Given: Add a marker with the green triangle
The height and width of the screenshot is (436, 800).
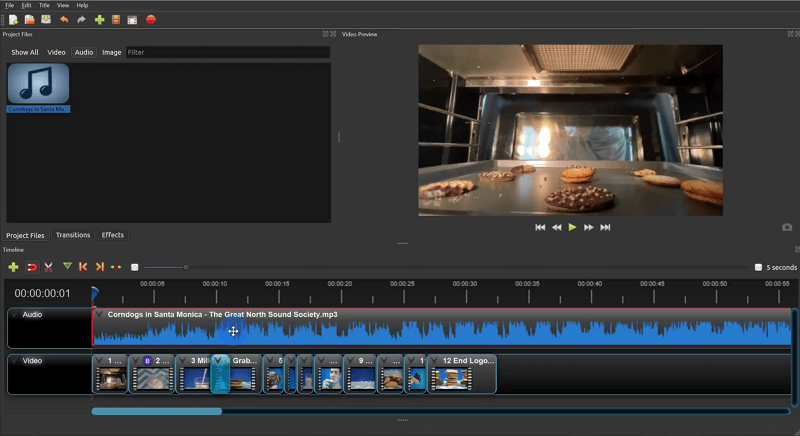Looking at the screenshot, I should pyautogui.click(x=67, y=266).
